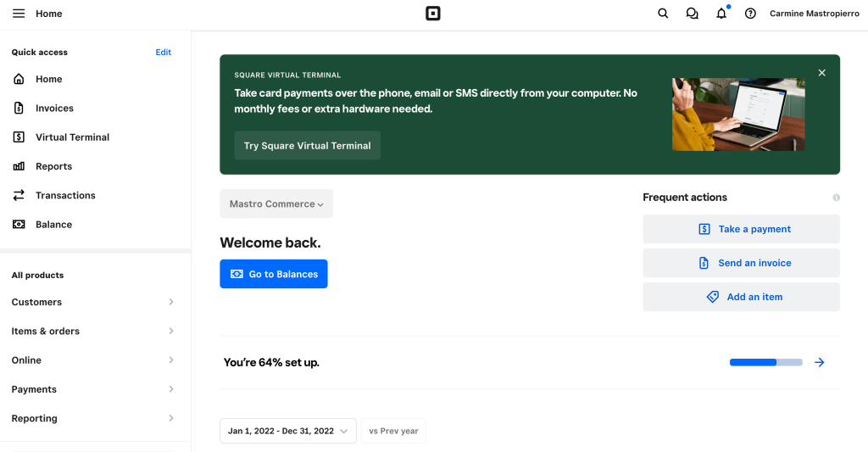Expand the Customers chevron
Screen dimensions: 868x452
[171, 302]
